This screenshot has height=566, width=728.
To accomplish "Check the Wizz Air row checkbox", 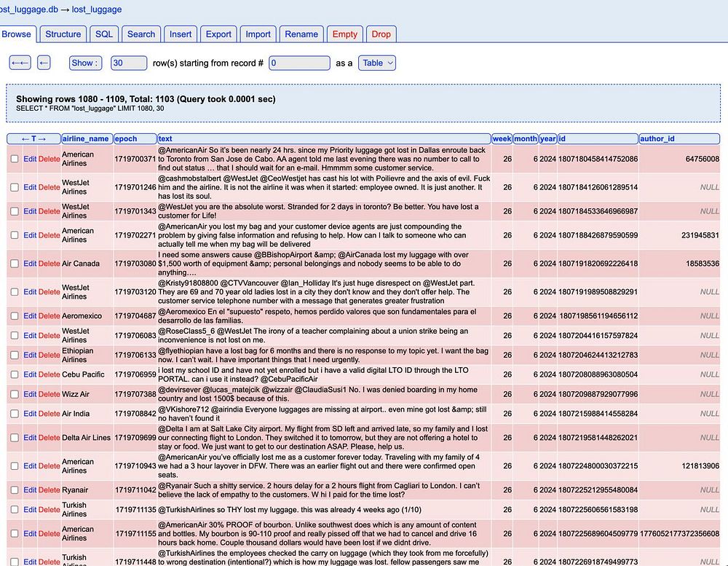I will (15, 394).
